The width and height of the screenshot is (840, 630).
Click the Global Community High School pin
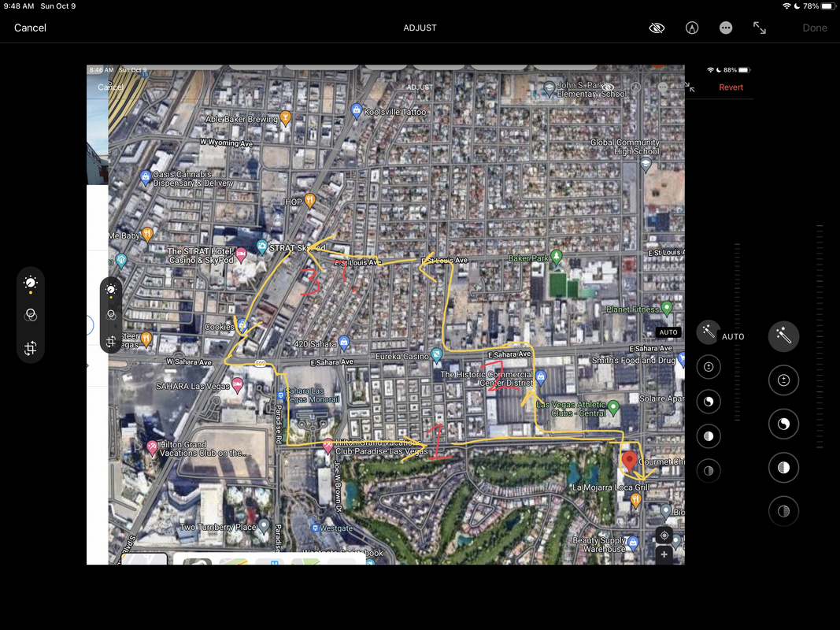pyautogui.click(x=646, y=165)
